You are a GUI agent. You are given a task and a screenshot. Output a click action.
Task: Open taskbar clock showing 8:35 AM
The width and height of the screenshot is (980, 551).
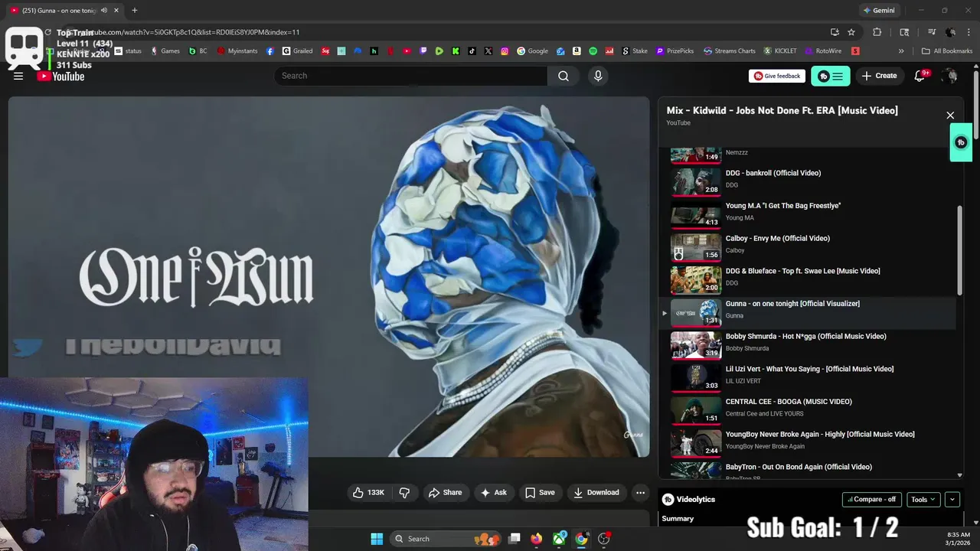[958, 539]
